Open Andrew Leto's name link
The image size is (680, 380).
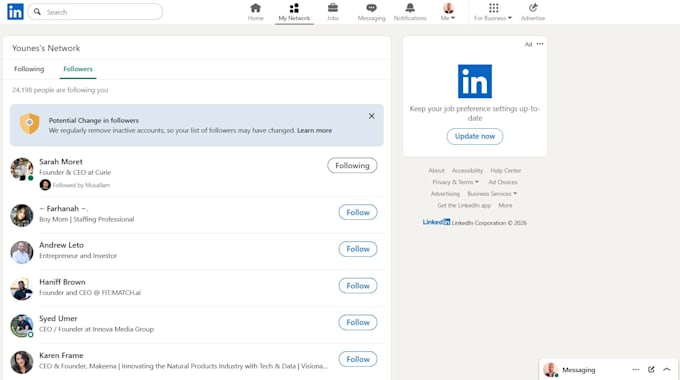pyautogui.click(x=61, y=245)
